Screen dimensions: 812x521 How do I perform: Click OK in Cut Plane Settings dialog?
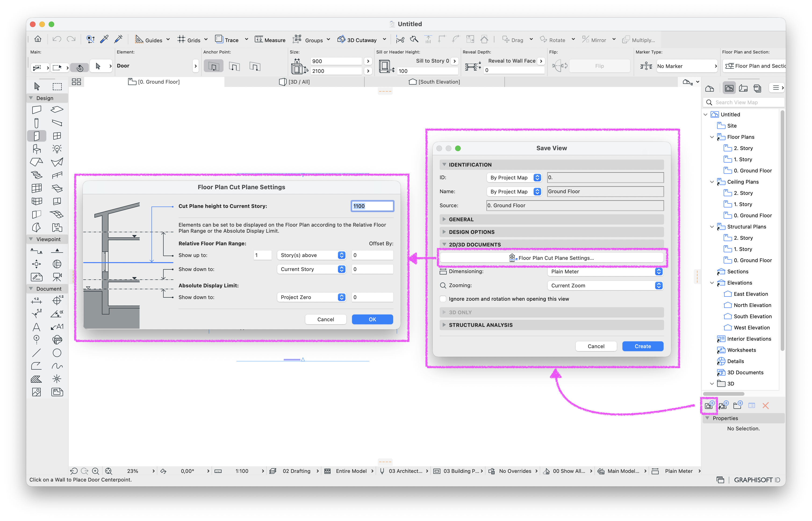tap(372, 319)
